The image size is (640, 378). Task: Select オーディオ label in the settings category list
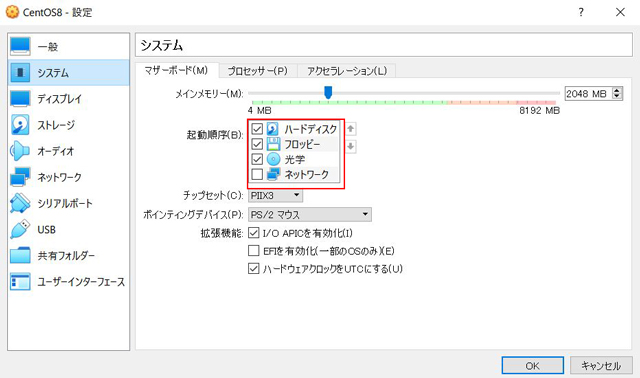(56, 151)
